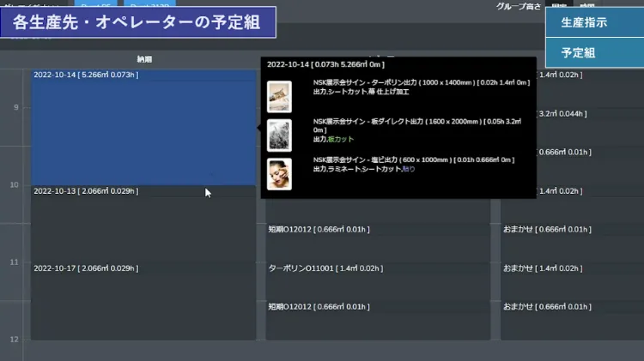Image resolution: width=644 pixels, height=361 pixels.
Task: Click the 9 o'clock time axis label
Action: coord(16,107)
